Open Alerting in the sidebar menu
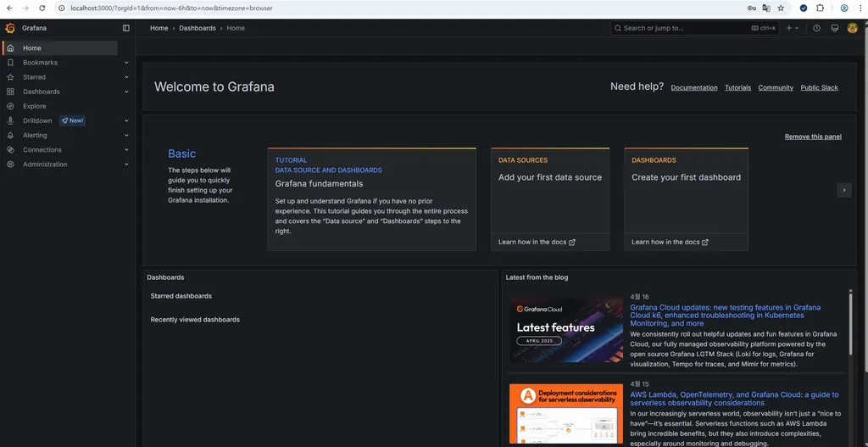 click(35, 135)
